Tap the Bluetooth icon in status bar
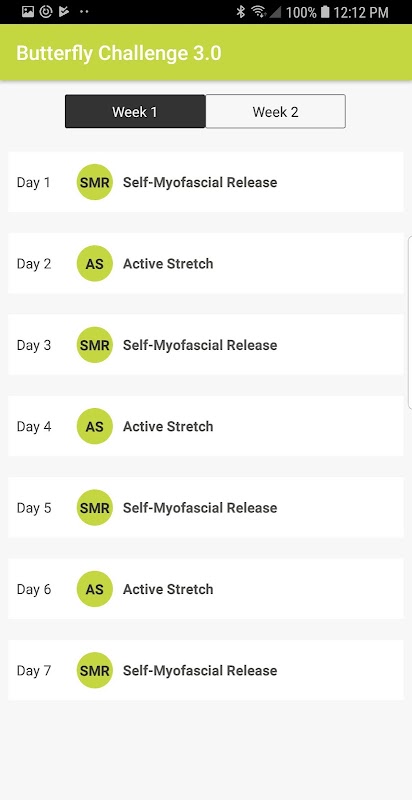Screen dimensions: 412x800 pyautogui.click(x=241, y=12)
